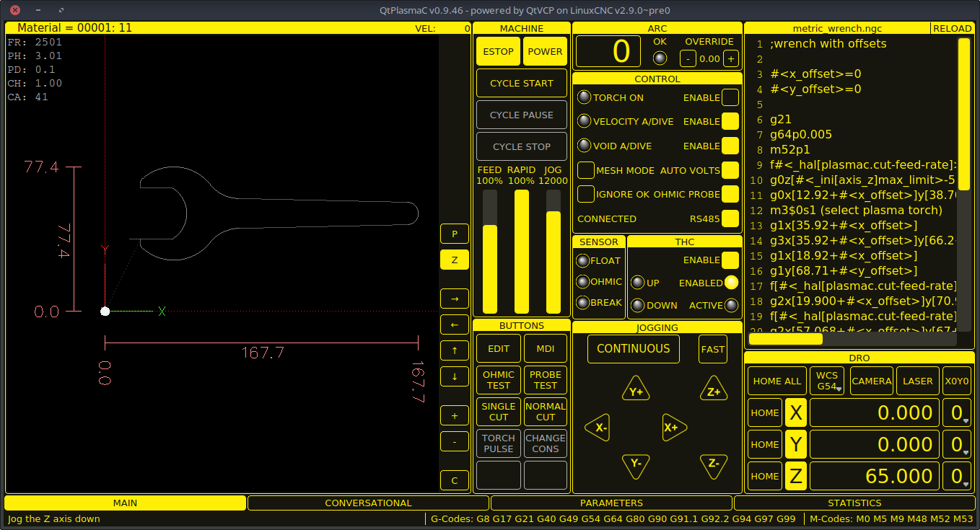Decrease arc voltage override with minus

(688, 58)
